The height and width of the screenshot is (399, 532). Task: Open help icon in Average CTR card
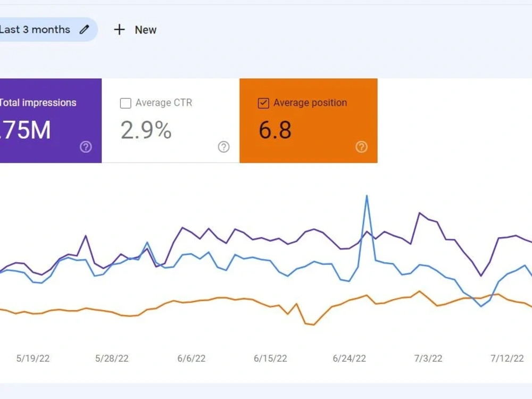(223, 147)
